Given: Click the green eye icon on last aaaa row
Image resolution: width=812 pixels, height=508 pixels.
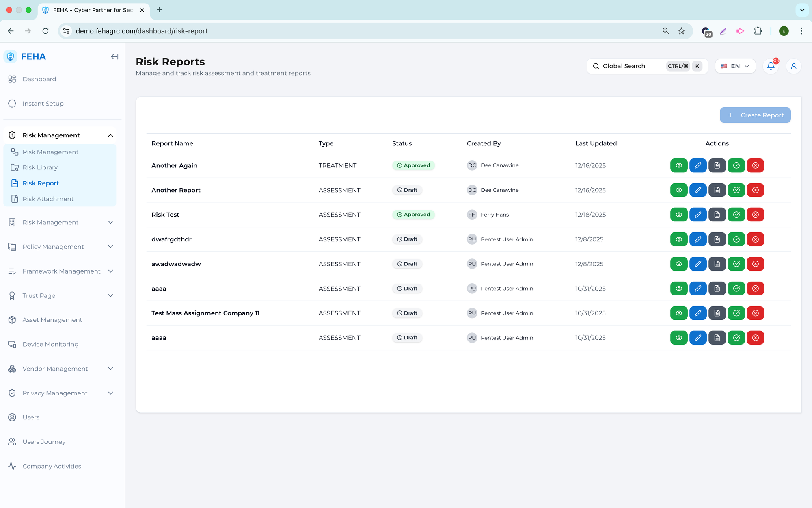Looking at the screenshot, I should coord(678,338).
